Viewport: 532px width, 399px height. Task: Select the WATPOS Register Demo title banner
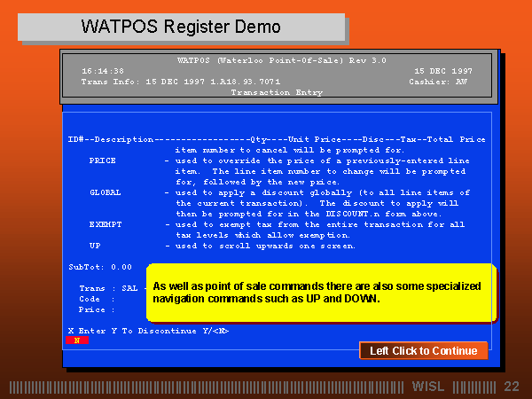click(x=182, y=27)
